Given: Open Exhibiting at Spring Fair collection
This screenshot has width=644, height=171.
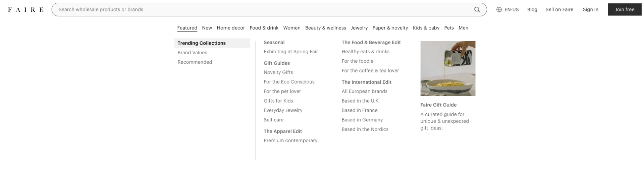Looking at the screenshot, I should point(291,52).
